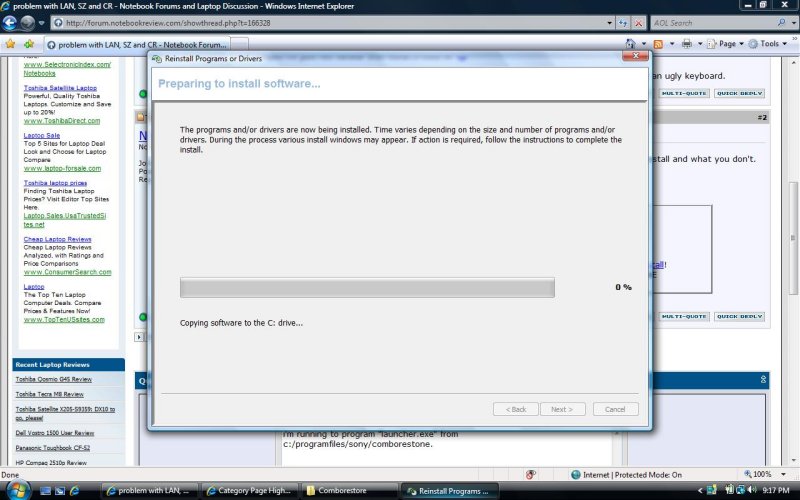Click lower MULTI-QUOTE button in forum
The width and height of the screenshot is (800, 500).
tap(684, 316)
